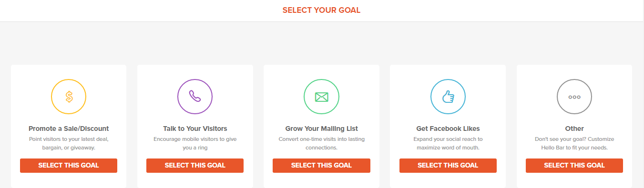Click the 'Encourage mobile visitors' description text

tap(195, 143)
